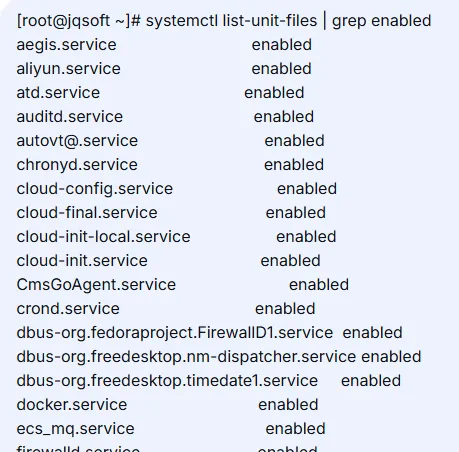Click auditd.service in the output
459x452 pixels.
pos(70,117)
